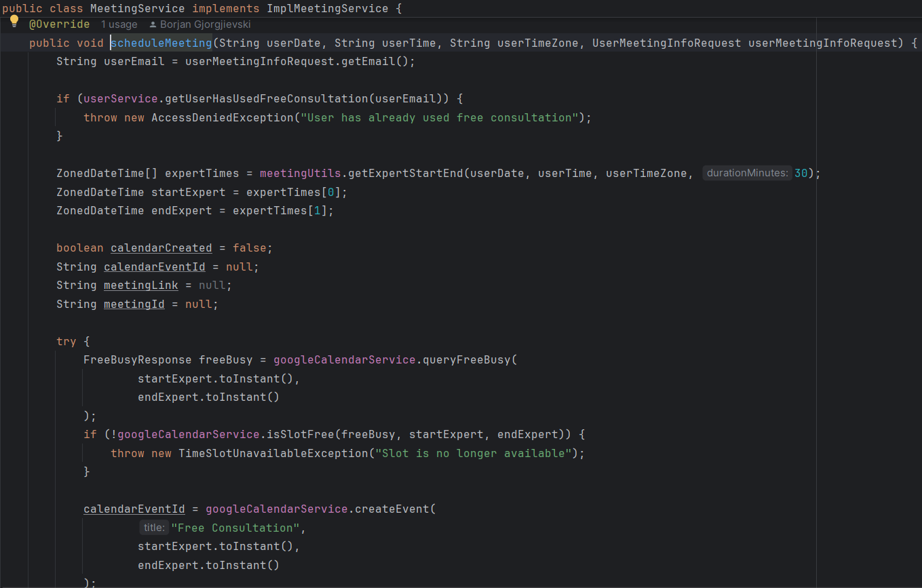This screenshot has height=588, width=922.
Task: Click the Borjan Gjorgjievski author annotation
Action: click(206, 24)
